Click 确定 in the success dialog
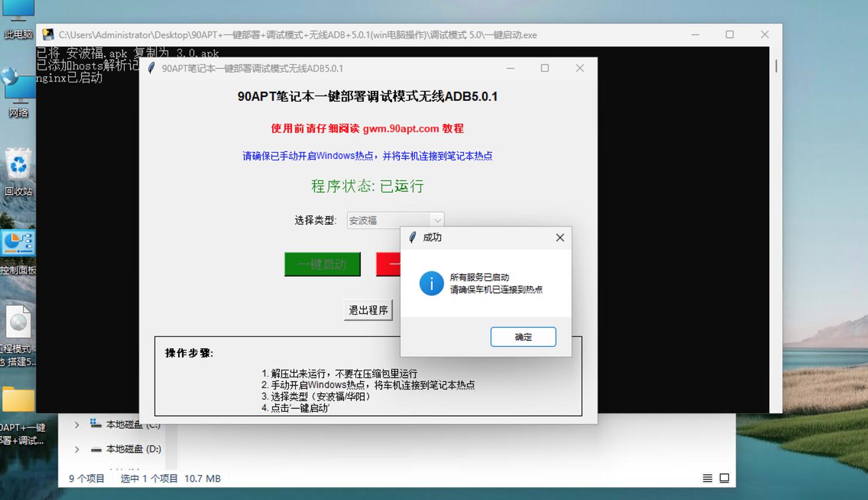868x500 pixels. (523, 336)
